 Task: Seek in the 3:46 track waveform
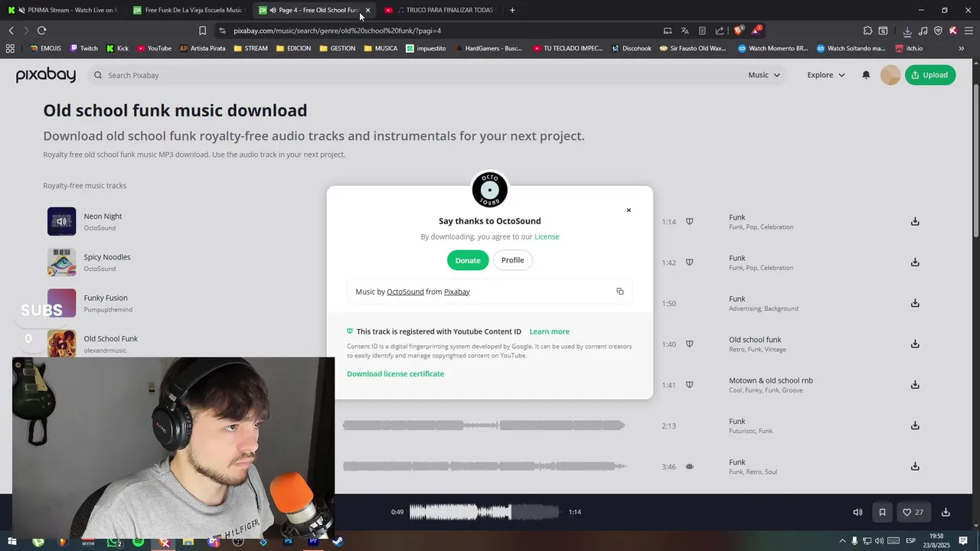pos(484,466)
